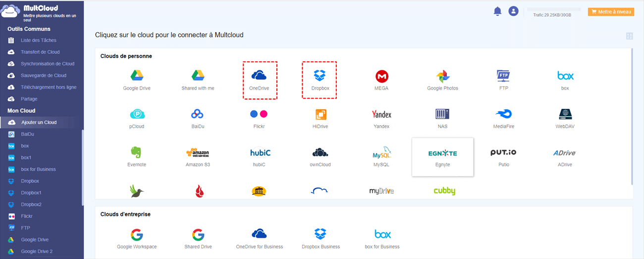Select the Shared Drive enterprise cloud
Image resolution: width=644 pixels, height=259 pixels.
[198, 239]
